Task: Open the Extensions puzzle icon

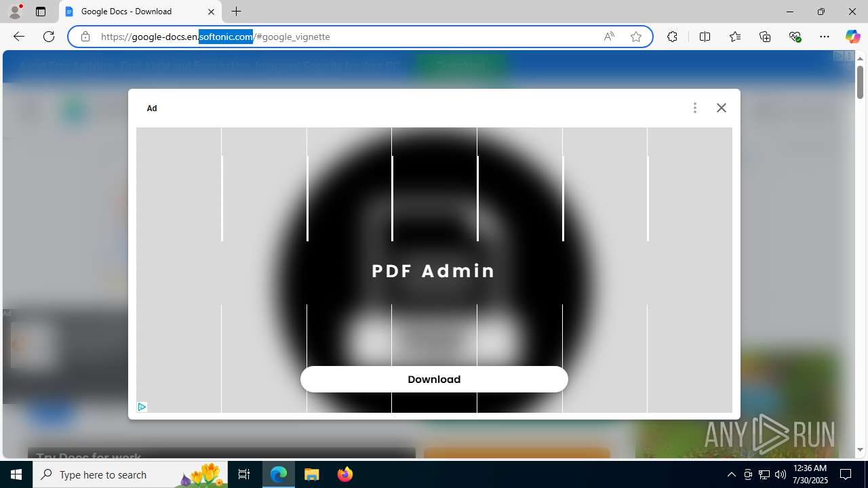Action: pos(672,37)
